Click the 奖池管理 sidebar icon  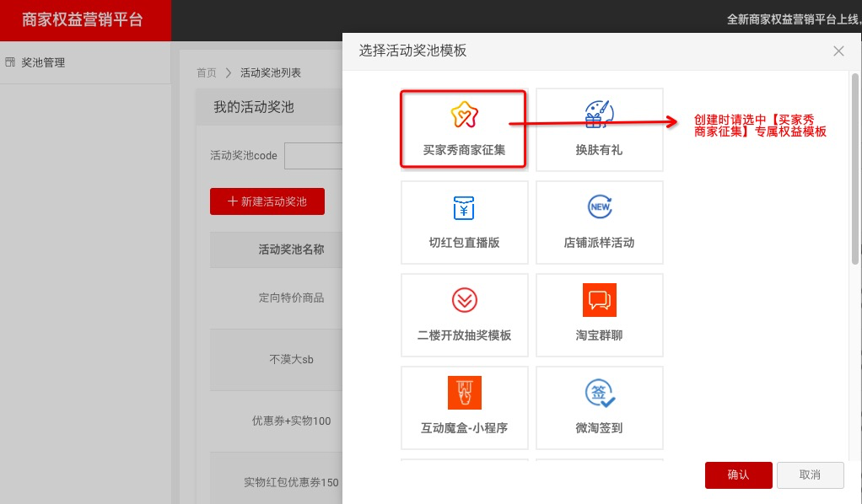coord(10,62)
